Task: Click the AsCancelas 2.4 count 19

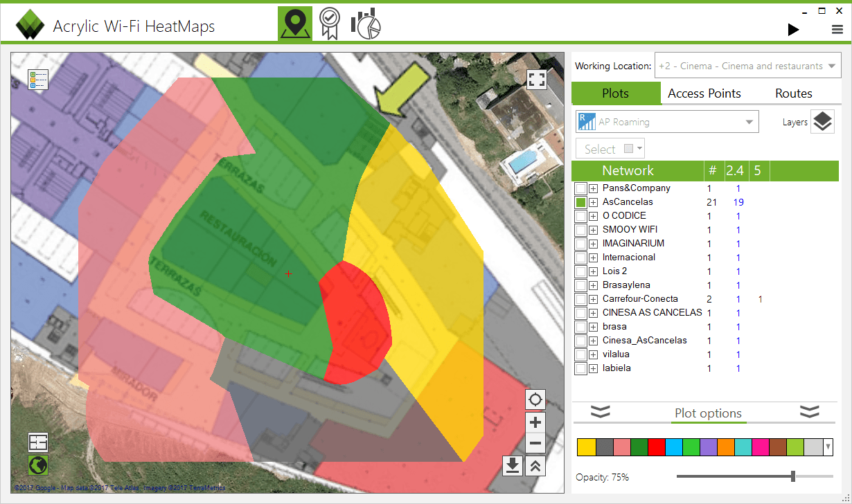Action: click(738, 202)
